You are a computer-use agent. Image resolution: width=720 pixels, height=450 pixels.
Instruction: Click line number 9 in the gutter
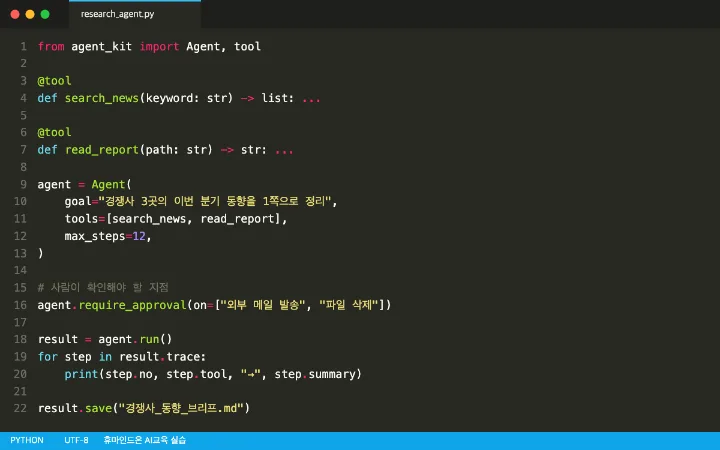pyautogui.click(x=23, y=184)
